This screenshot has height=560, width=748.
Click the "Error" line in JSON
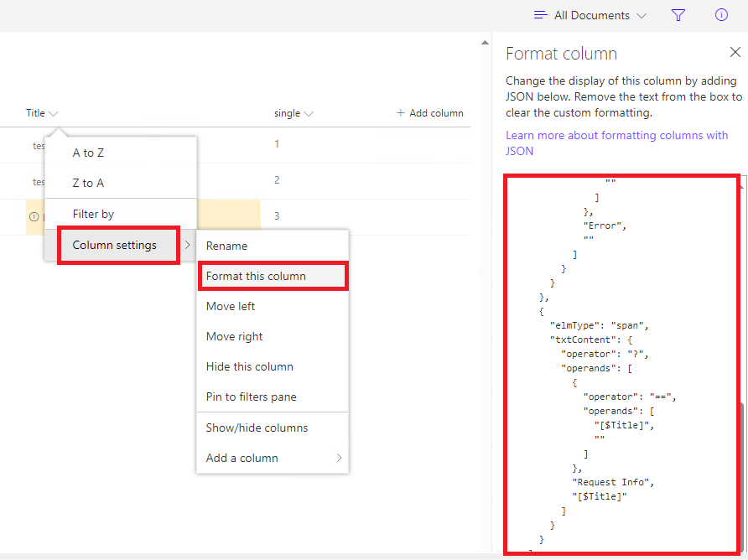point(605,226)
